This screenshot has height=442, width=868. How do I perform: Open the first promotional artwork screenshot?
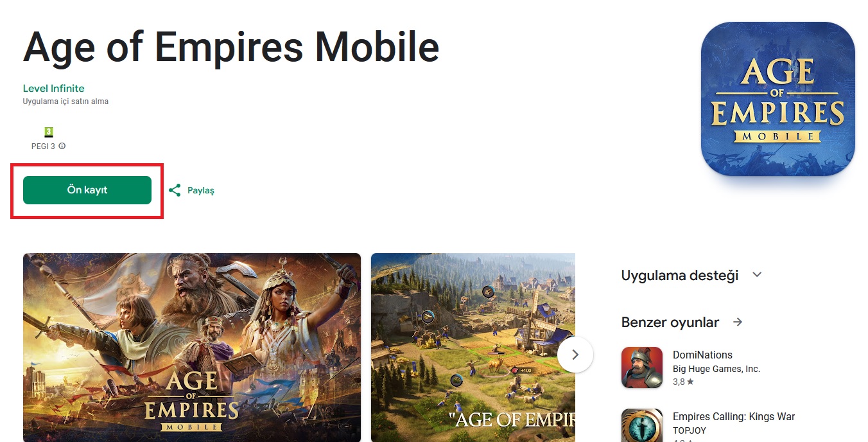click(x=192, y=348)
